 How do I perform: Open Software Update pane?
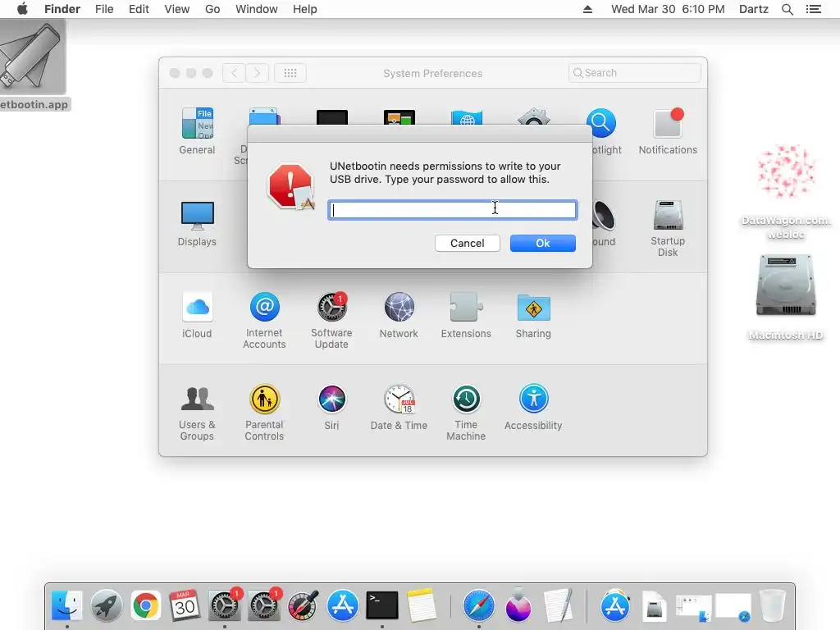coord(331,321)
